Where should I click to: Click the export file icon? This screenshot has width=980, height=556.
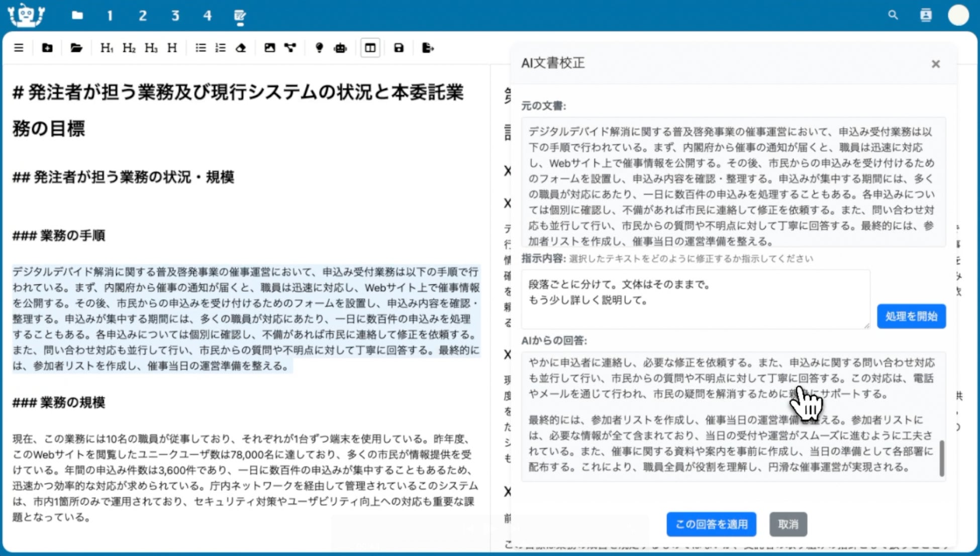(428, 48)
